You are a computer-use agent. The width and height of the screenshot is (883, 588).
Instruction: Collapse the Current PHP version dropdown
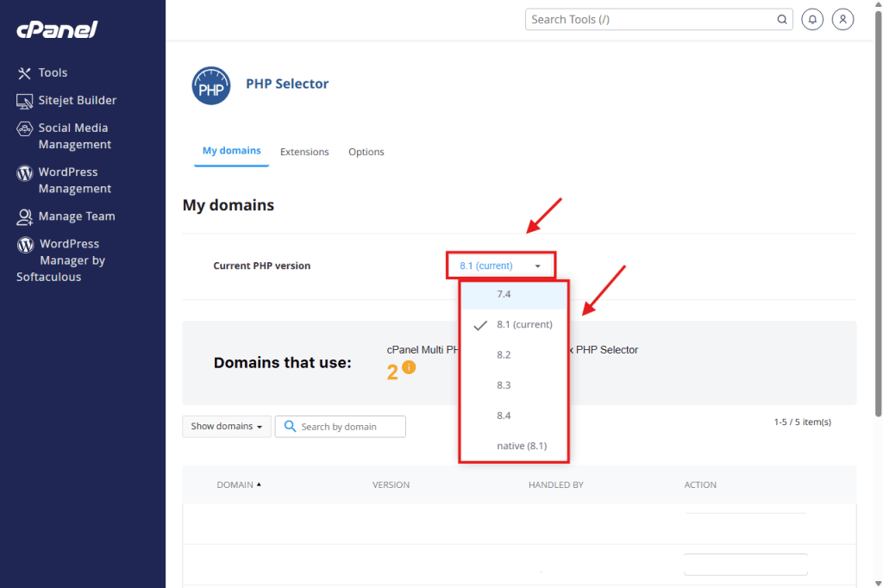(500, 266)
